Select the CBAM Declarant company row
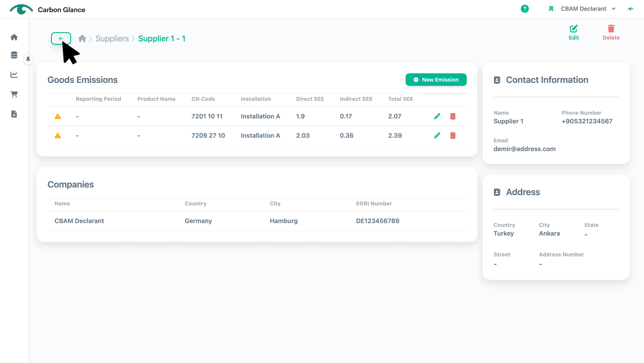The height and width of the screenshot is (363, 644). click(x=257, y=221)
